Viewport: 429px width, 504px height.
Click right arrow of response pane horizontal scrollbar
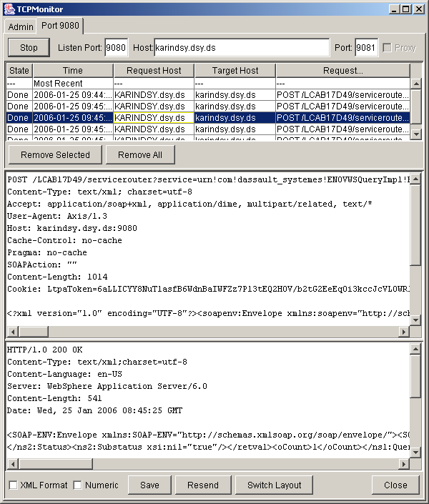[404, 464]
